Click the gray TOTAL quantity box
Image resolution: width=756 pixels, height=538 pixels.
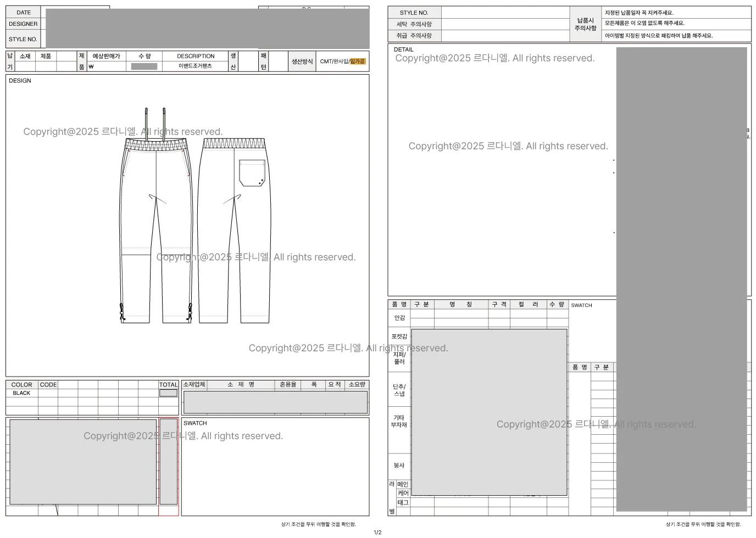[x=168, y=393]
